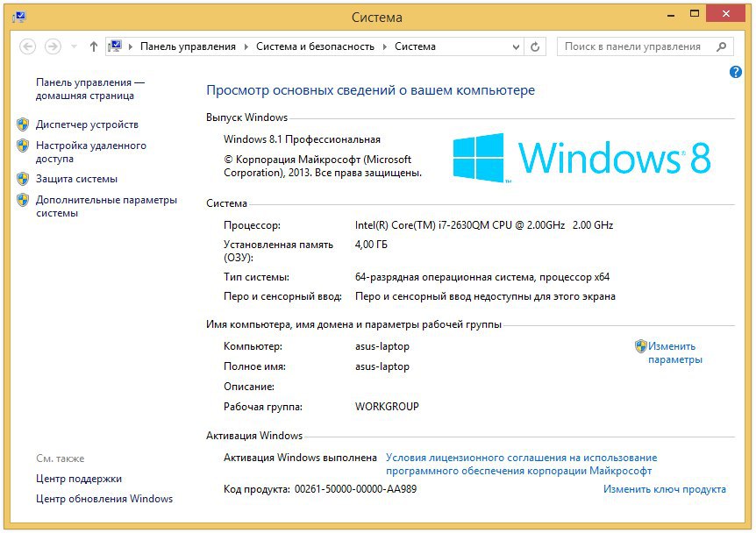Open Защита системы

[76, 179]
